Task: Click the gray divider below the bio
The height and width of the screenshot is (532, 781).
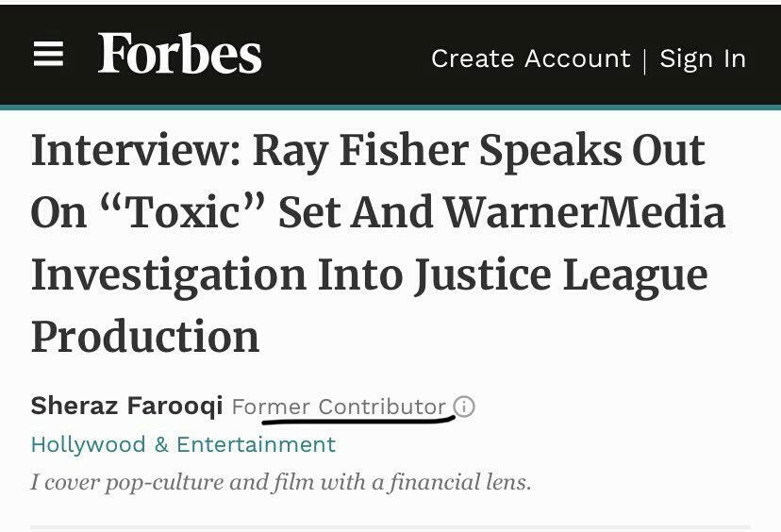Action: click(390, 526)
